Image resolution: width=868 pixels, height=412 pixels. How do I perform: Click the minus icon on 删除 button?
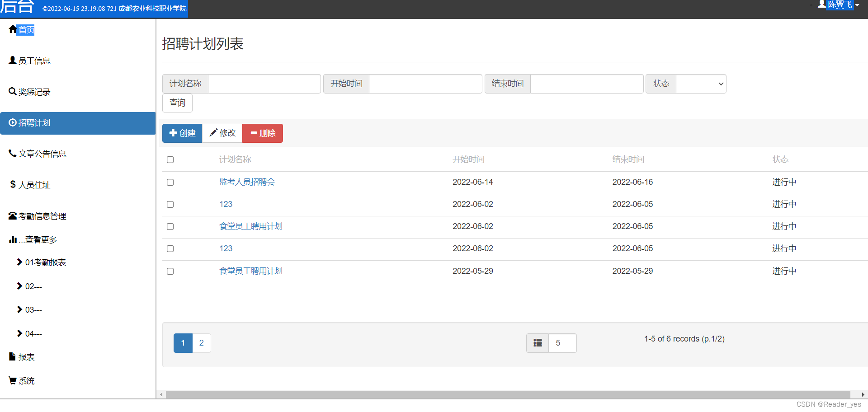pyautogui.click(x=254, y=133)
